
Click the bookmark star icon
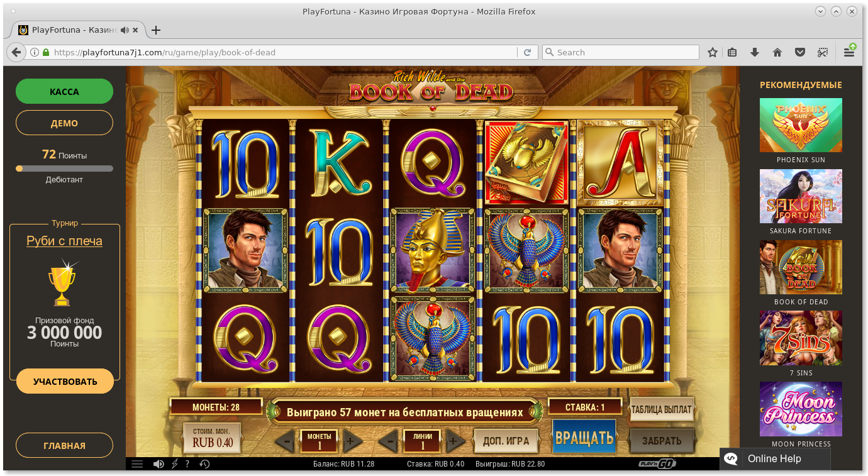[713, 52]
